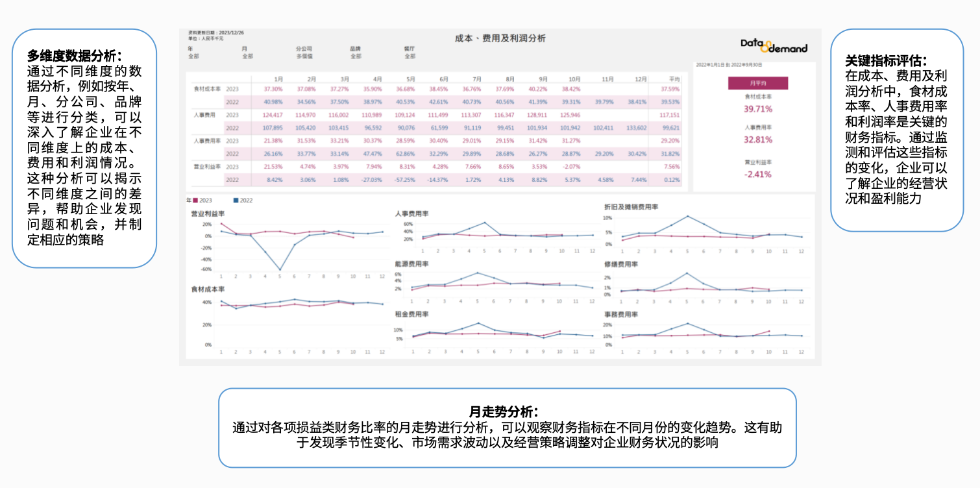The image size is (980, 488).
Task: Click the 租金费用率 chart title
Action: point(411,313)
